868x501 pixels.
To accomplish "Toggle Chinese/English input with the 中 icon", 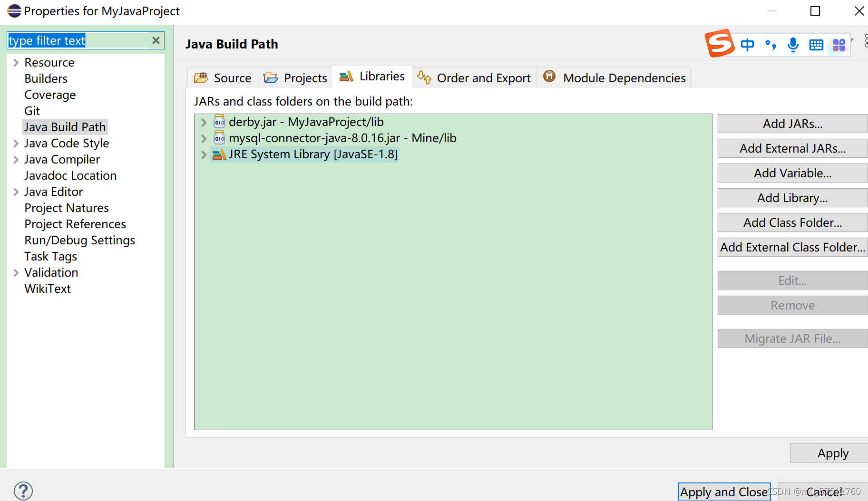I will [x=747, y=44].
